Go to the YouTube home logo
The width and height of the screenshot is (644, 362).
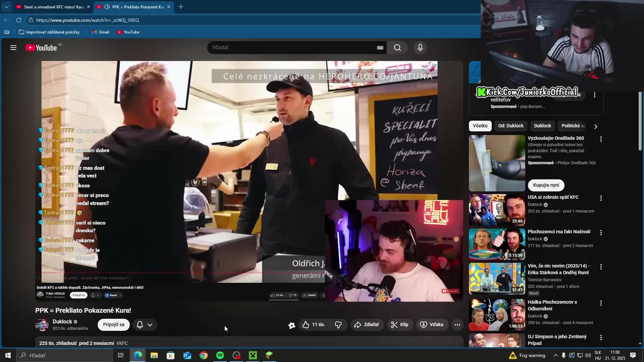pos(41,48)
